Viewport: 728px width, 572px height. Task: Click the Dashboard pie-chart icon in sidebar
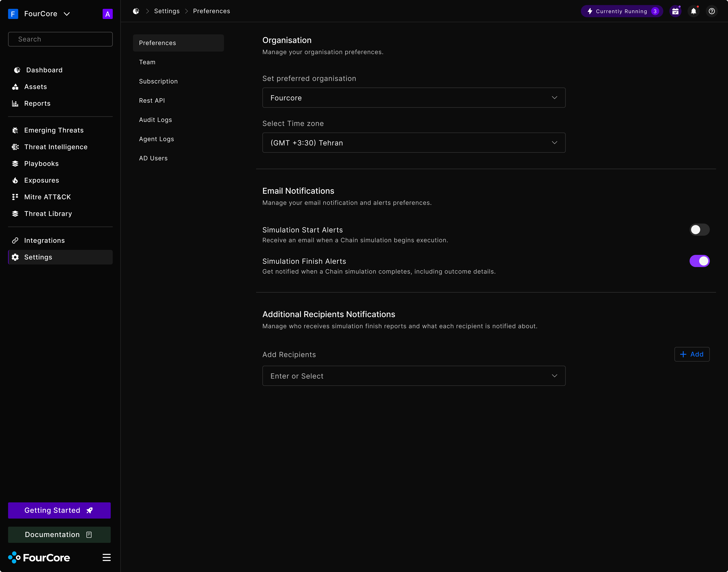[17, 70]
